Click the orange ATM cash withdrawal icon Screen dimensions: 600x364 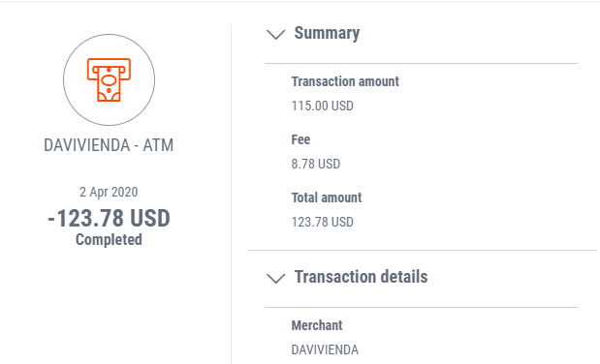pos(110,80)
